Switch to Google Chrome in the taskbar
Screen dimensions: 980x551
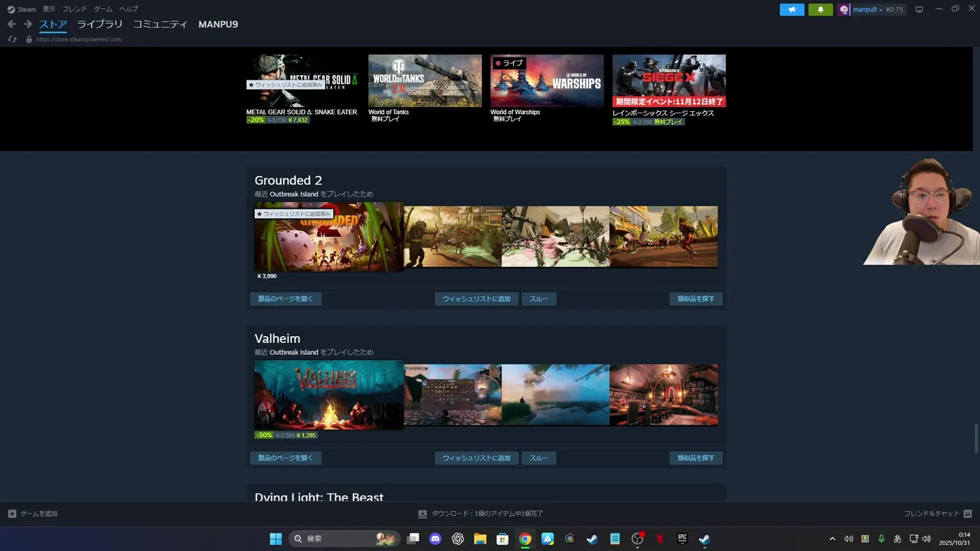pyautogui.click(x=524, y=539)
